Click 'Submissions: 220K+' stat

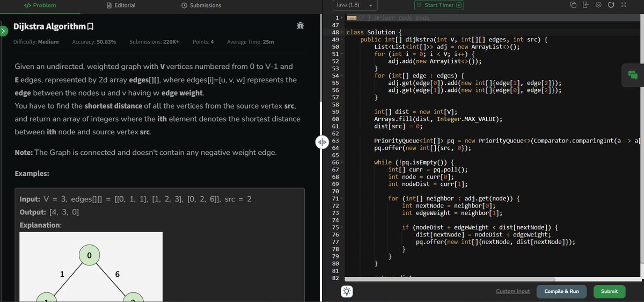coord(155,42)
